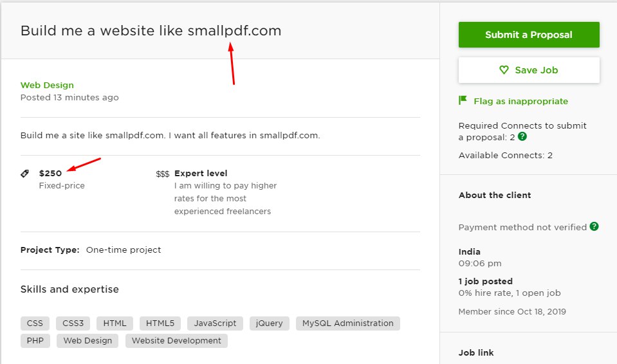Open the Web Design category link
617x364 pixels.
pos(47,85)
